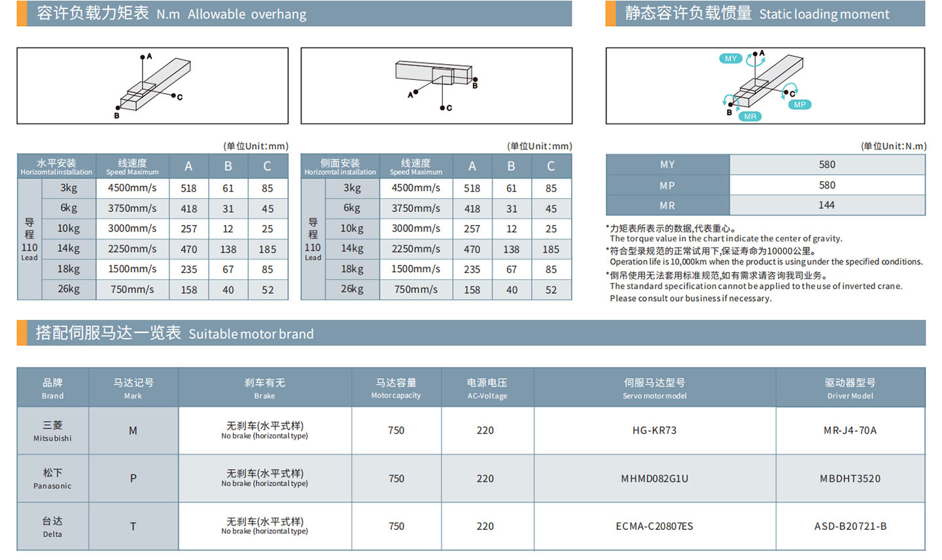Click the Servo motor model column header
Image resolution: width=942 pixels, height=560 pixels.
[654, 388]
